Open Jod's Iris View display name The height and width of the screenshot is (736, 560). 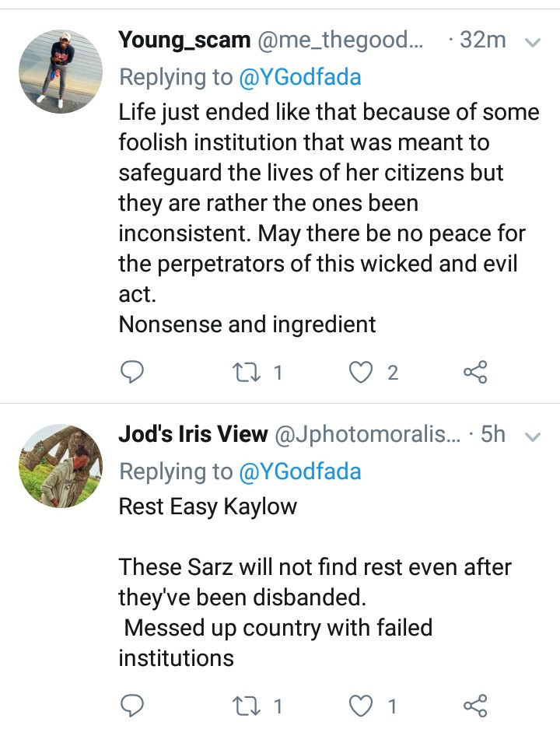193,434
